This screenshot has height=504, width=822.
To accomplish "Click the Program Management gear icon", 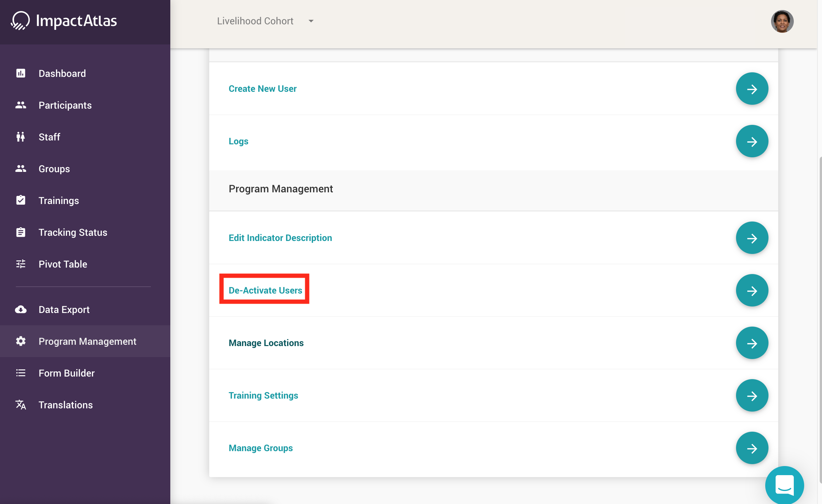I will click(21, 341).
